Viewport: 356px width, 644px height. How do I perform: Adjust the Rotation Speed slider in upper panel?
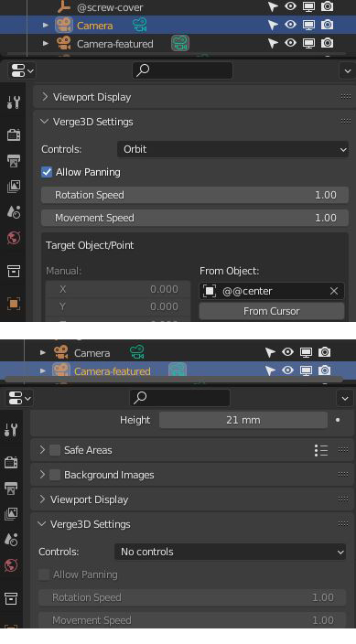tap(195, 195)
